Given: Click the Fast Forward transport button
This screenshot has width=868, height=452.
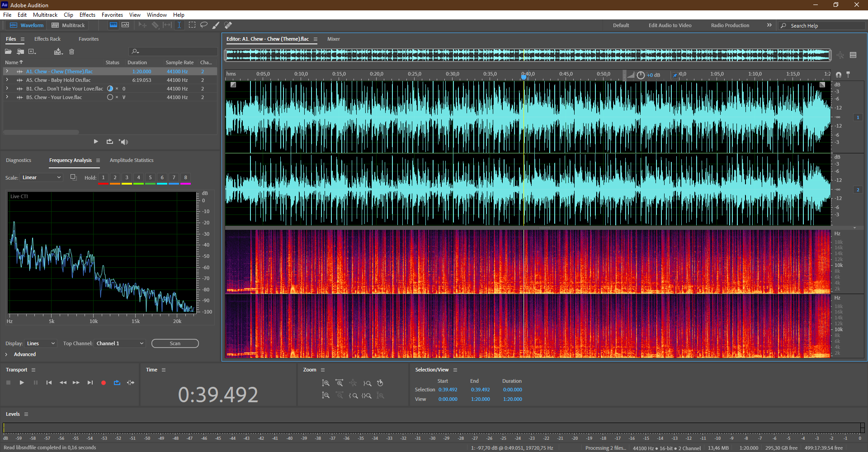Looking at the screenshot, I should pyautogui.click(x=76, y=383).
